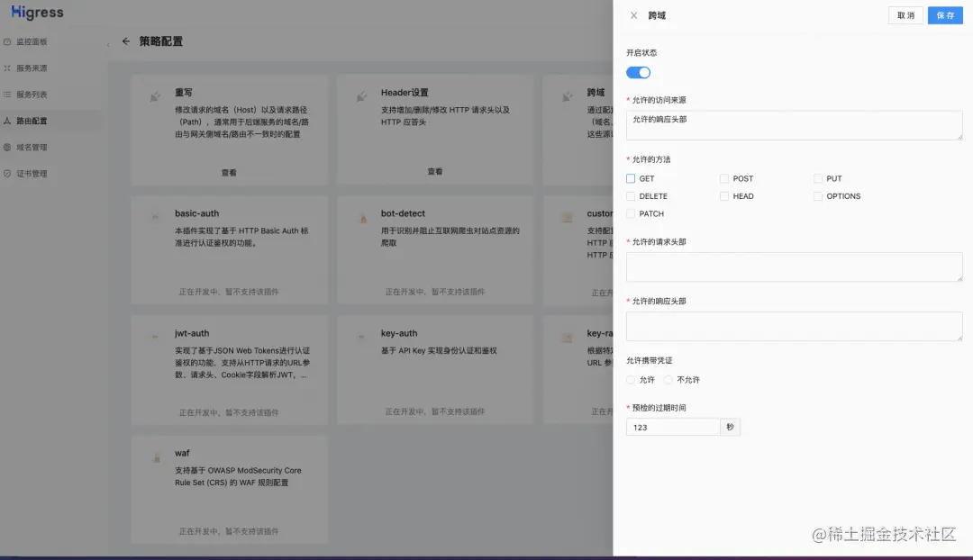
Task: Click the 重写 card title
Action: (184, 93)
